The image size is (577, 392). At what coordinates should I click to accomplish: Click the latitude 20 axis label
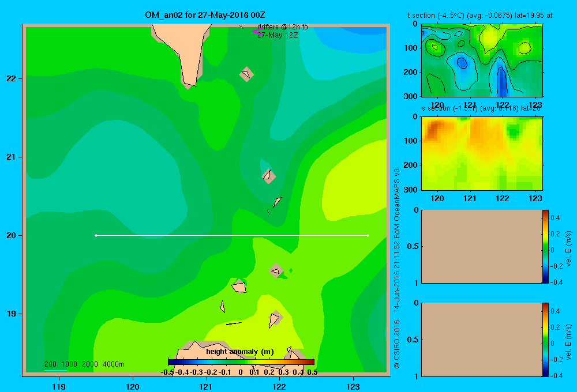(12, 235)
